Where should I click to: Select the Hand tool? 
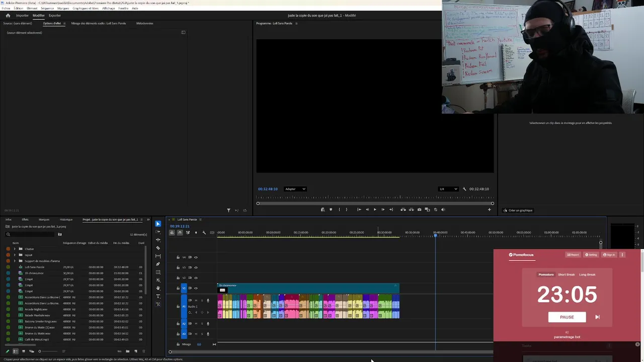[158, 288]
